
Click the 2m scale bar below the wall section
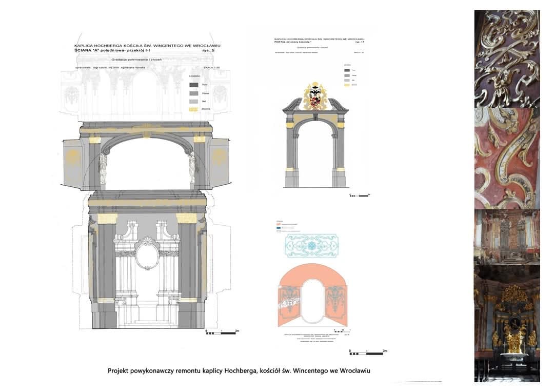(223, 332)
